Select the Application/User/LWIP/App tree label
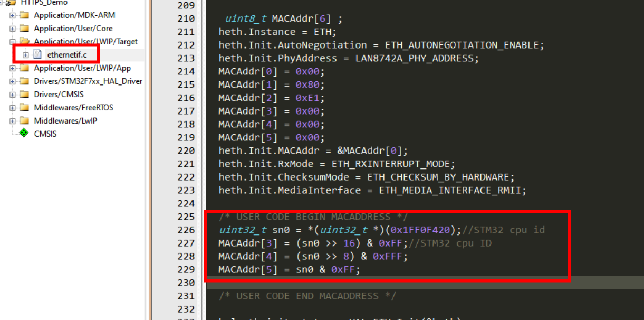Image resolution: width=644 pixels, height=320 pixels. click(82, 68)
